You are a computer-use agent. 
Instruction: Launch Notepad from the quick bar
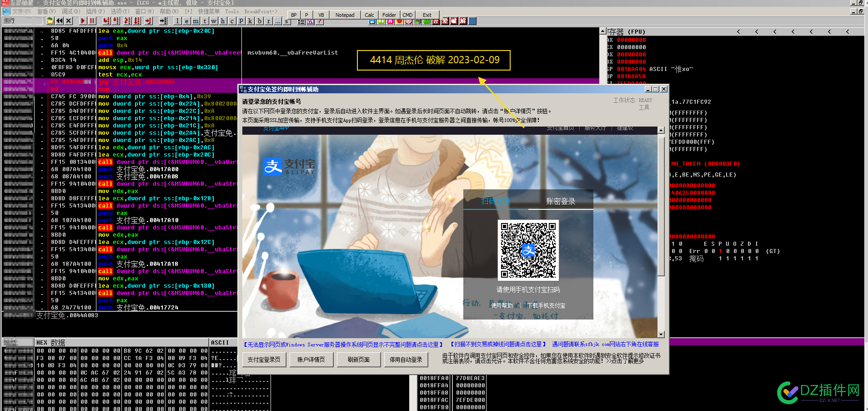tap(345, 15)
